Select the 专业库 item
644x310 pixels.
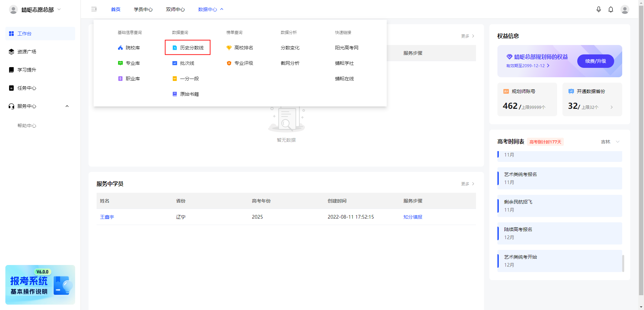pos(133,63)
